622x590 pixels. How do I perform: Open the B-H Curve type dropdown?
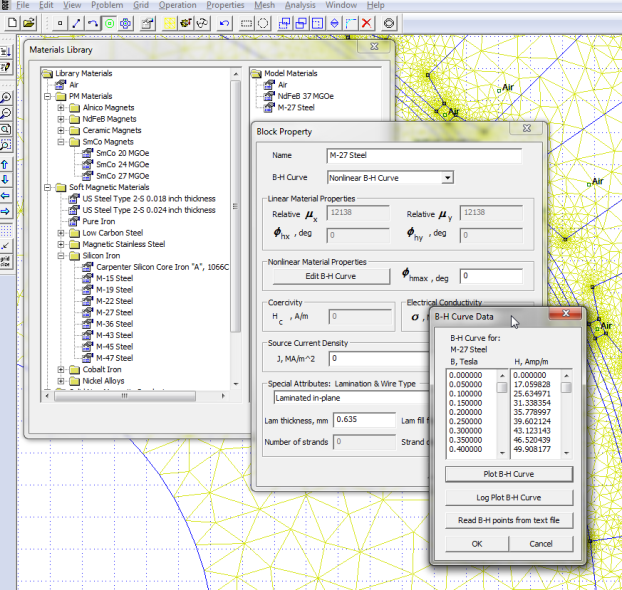pos(447,178)
